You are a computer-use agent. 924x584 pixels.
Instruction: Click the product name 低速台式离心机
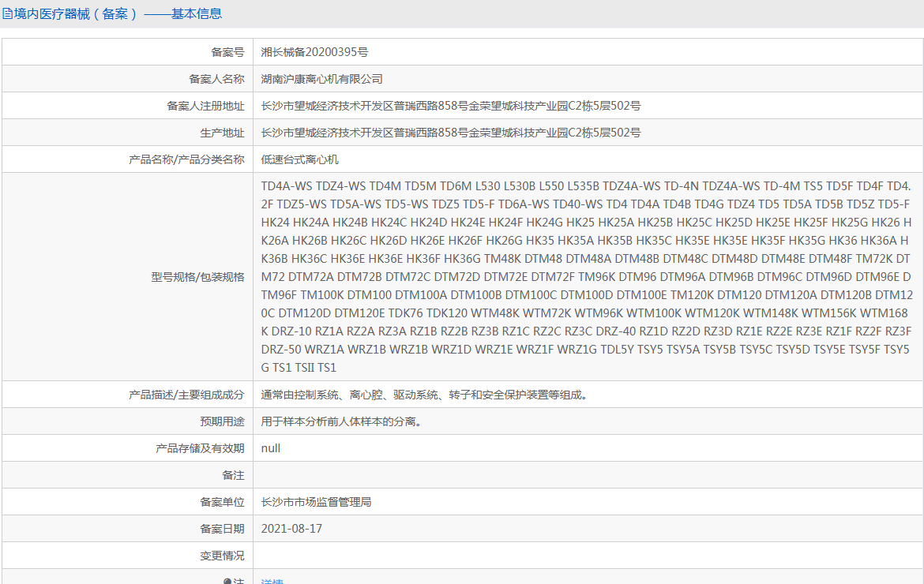pos(300,159)
